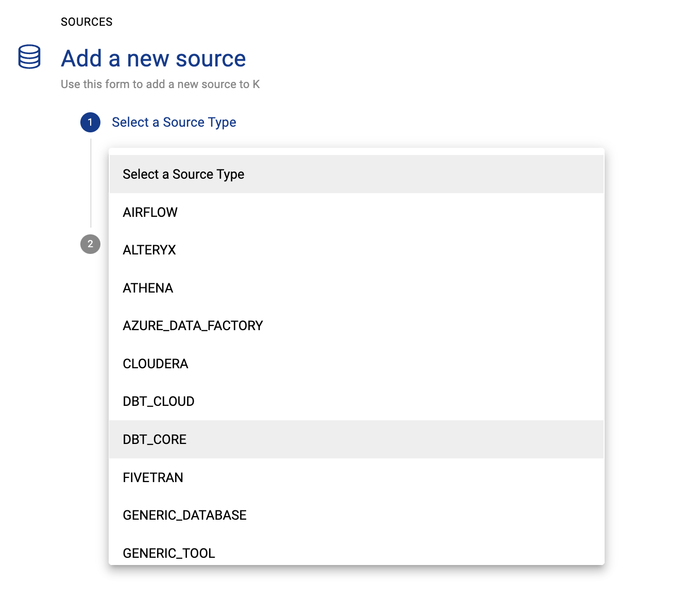The image size is (686, 616).
Task: Click the database sources icon
Action: [29, 57]
